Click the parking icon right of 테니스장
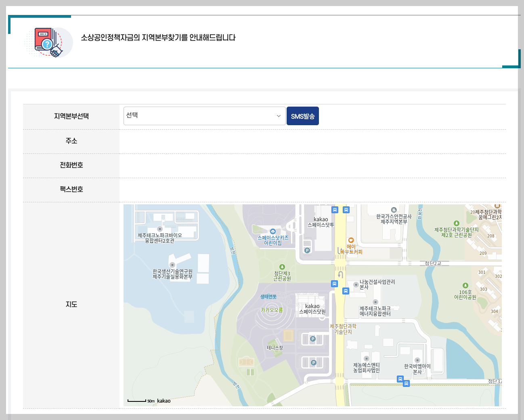 (x=312, y=339)
